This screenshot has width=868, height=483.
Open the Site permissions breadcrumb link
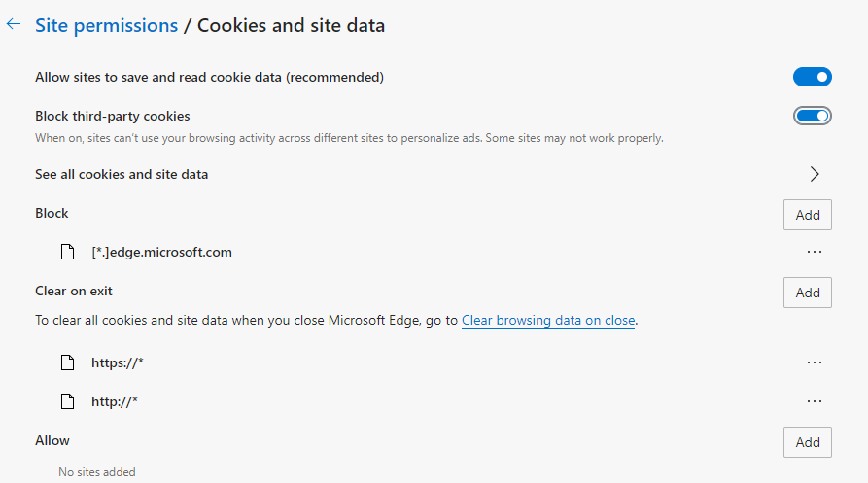tap(106, 26)
